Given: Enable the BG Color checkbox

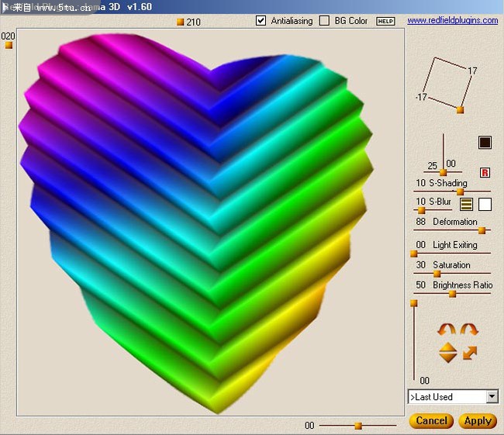Looking at the screenshot, I should pyautogui.click(x=325, y=21).
